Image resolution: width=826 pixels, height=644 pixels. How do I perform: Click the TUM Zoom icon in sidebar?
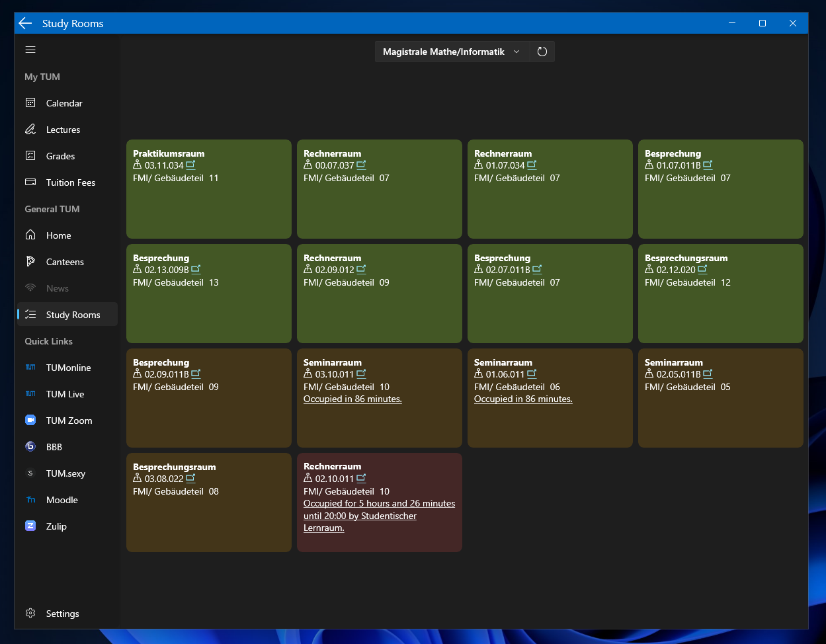click(x=30, y=421)
